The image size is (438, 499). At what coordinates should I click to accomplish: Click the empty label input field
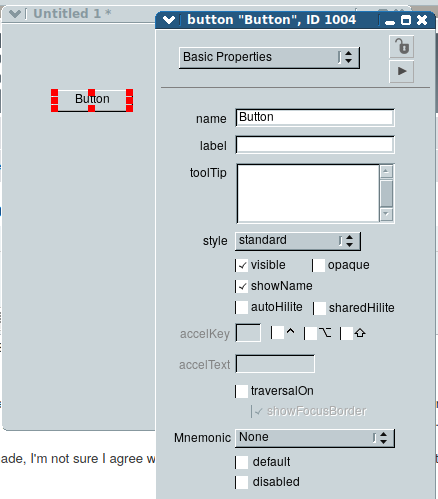(315, 145)
